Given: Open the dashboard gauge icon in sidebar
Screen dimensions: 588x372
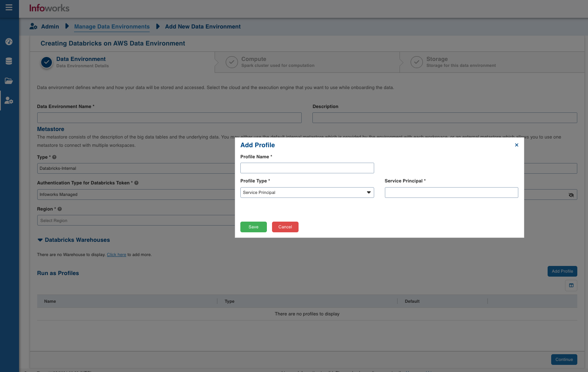Looking at the screenshot, I should pos(9,42).
